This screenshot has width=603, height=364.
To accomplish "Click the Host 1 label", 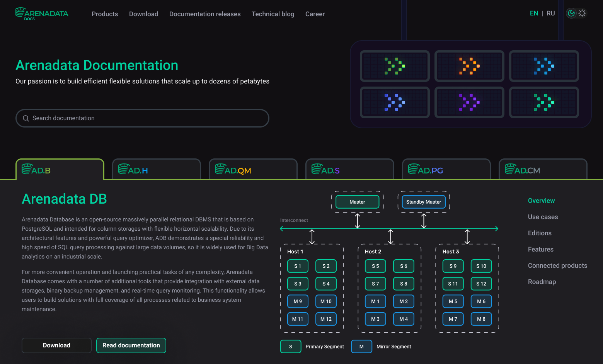I will [295, 252].
